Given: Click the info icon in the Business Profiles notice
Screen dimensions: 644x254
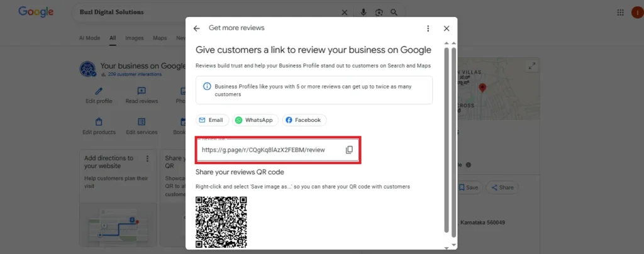Looking at the screenshot, I should coord(208,87).
